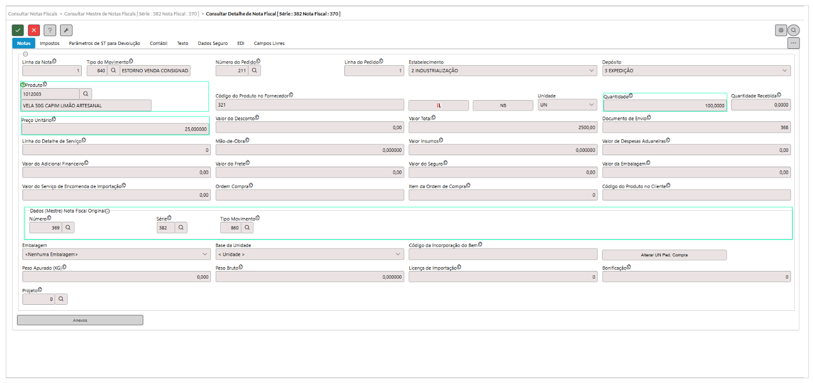Open the Texto tab

183,44
